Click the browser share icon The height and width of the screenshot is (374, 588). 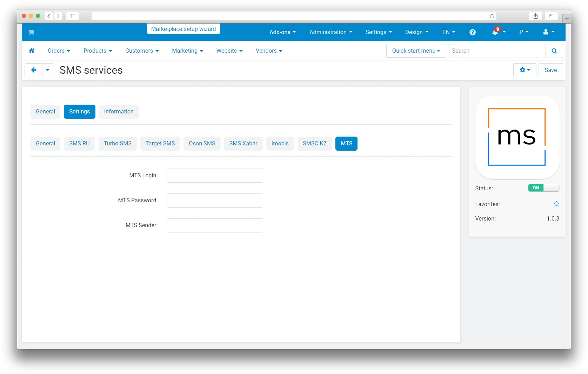(535, 16)
